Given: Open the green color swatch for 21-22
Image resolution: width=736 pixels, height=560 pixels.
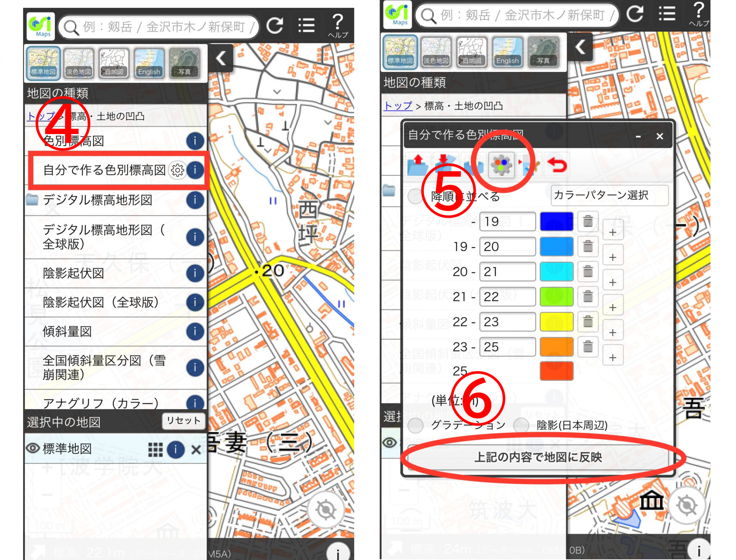Looking at the screenshot, I should [557, 296].
